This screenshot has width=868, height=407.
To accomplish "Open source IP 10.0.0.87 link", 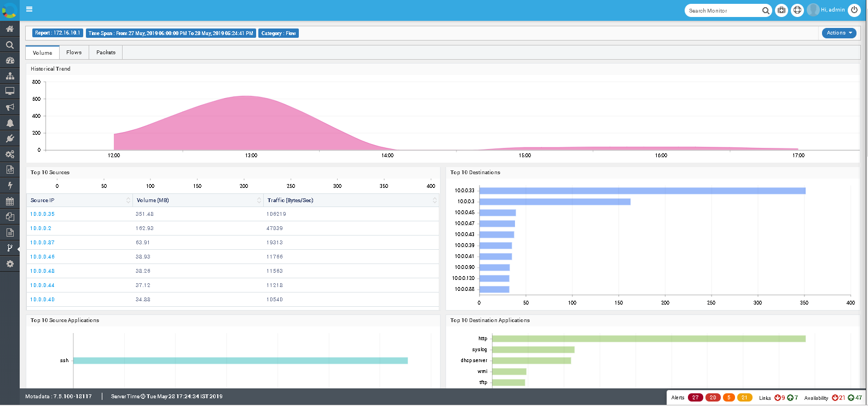I will [42, 243].
